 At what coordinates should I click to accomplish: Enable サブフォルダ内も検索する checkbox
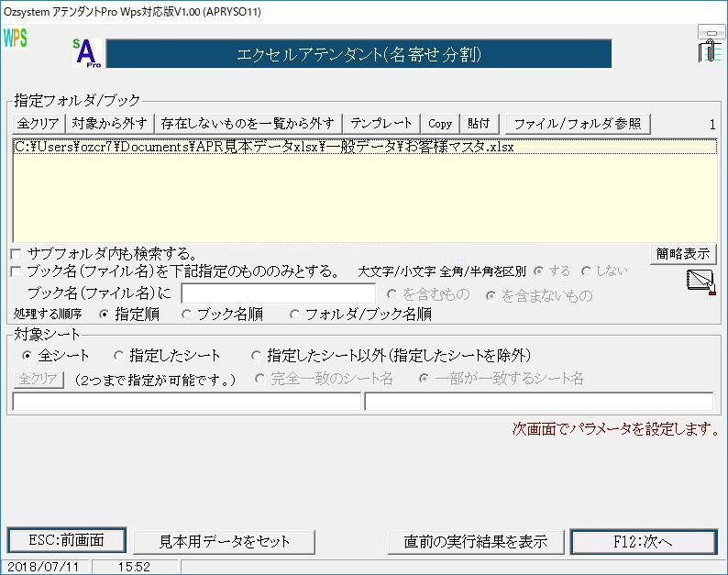point(16,254)
